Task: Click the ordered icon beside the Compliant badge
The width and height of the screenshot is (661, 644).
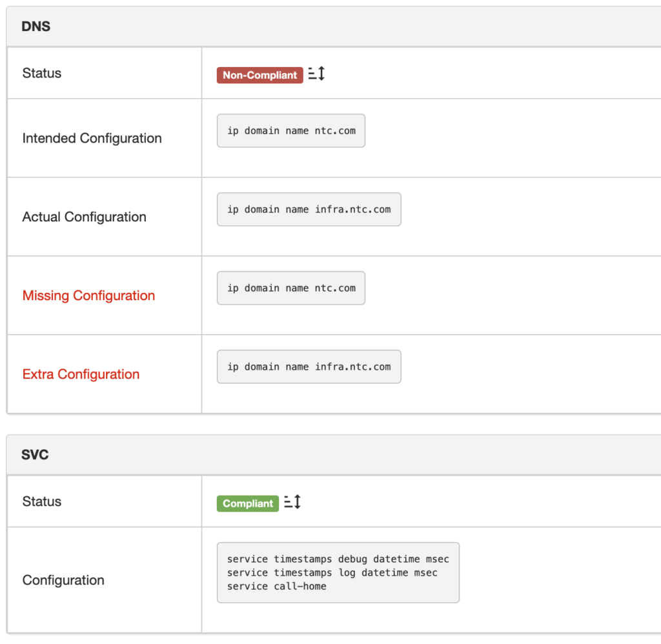Action: coord(292,502)
